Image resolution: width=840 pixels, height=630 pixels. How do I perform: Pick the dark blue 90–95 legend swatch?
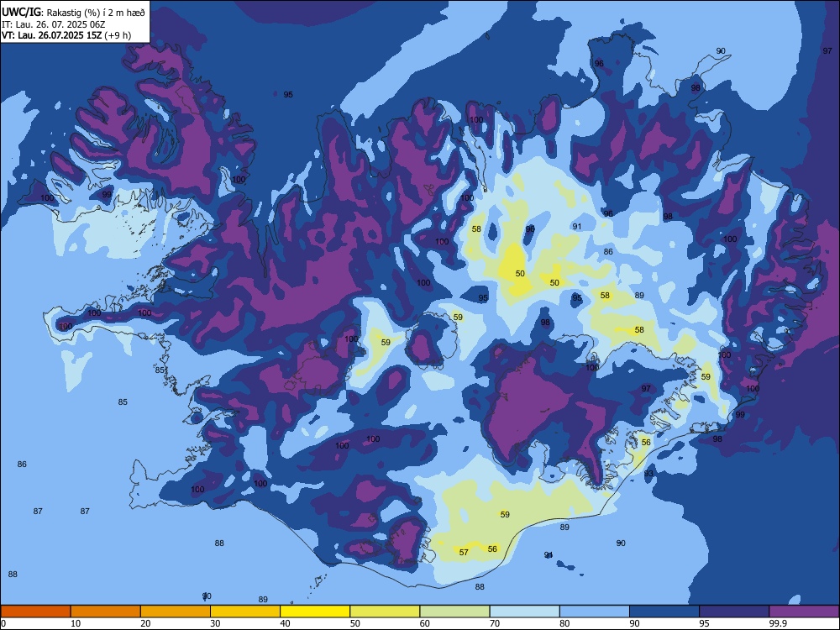(664, 612)
